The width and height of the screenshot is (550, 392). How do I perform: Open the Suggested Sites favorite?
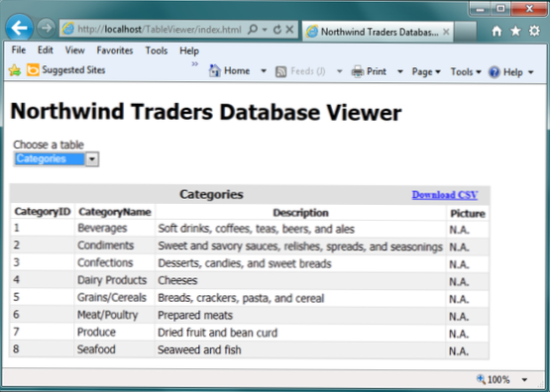coord(66,70)
